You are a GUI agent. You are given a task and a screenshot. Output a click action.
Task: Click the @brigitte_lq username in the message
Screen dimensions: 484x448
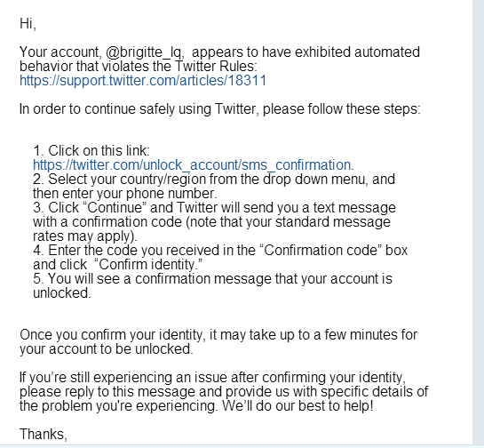click(143, 52)
